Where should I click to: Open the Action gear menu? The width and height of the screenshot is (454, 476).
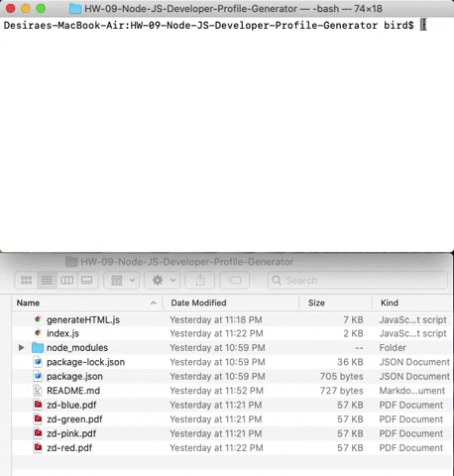[x=163, y=281]
